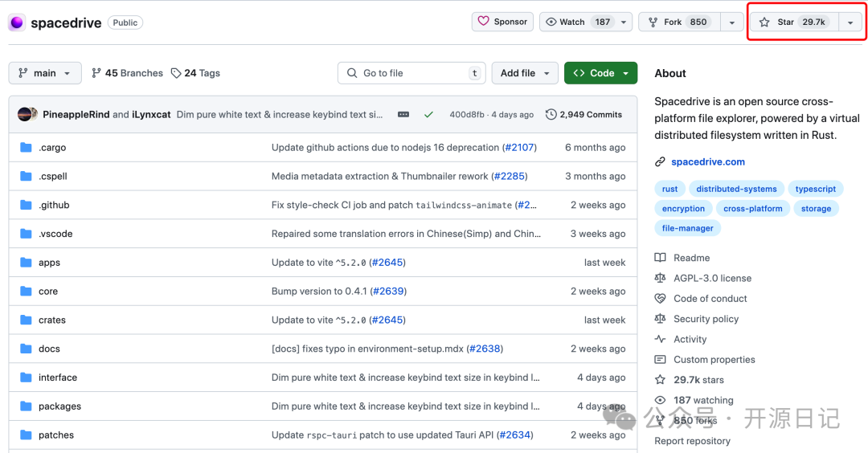The width and height of the screenshot is (868, 453).
Task: Open pull request #2639 link
Action: pyautogui.click(x=389, y=291)
